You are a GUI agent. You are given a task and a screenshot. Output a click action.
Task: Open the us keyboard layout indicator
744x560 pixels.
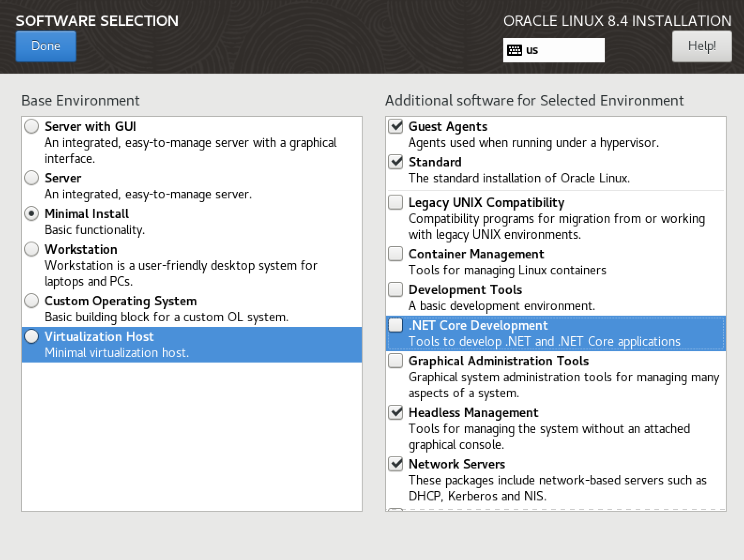[x=554, y=50]
